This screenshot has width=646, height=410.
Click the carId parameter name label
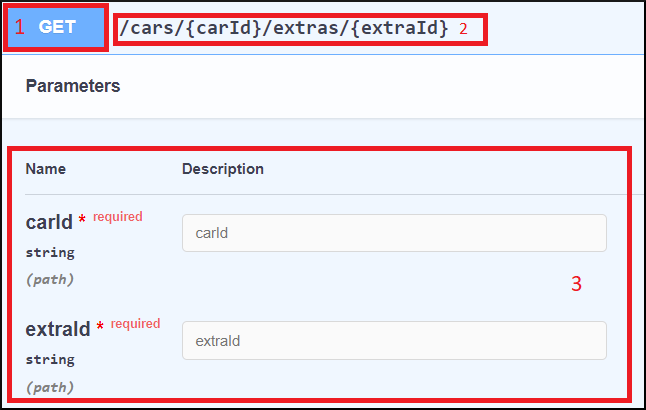[x=49, y=222]
